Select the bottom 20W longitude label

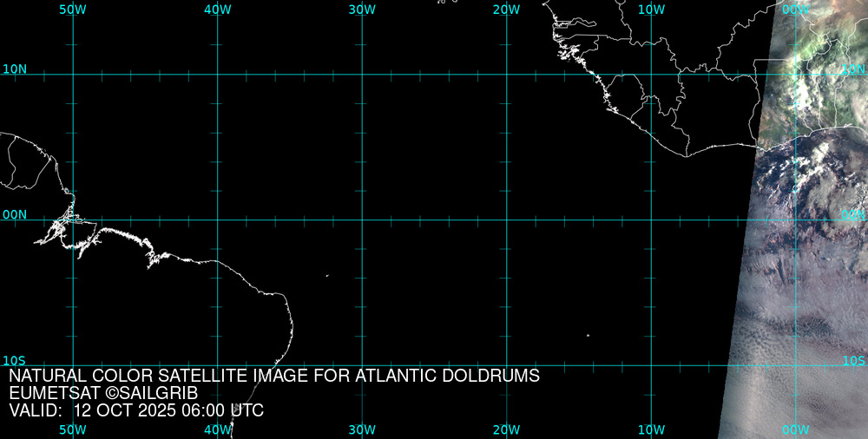click(506, 429)
